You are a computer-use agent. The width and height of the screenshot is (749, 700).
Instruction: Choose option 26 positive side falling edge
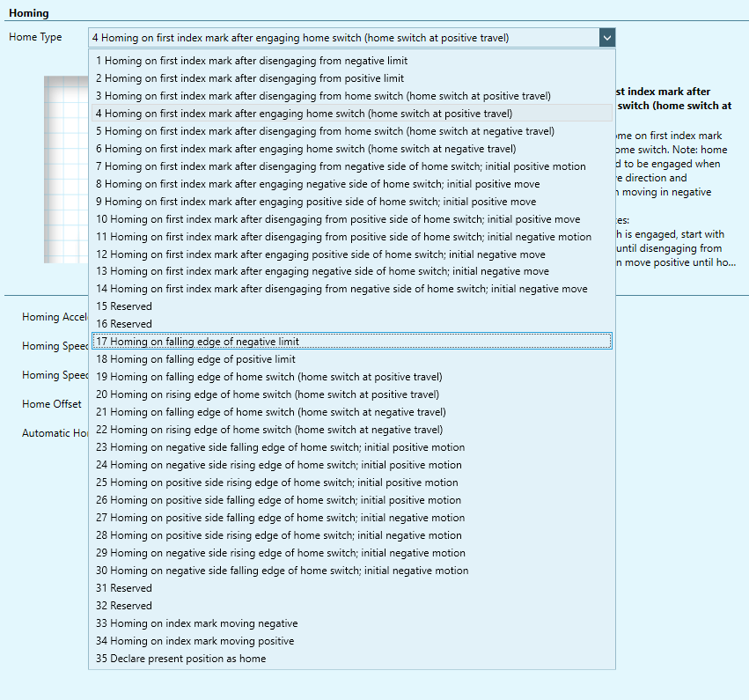click(x=351, y=500)
